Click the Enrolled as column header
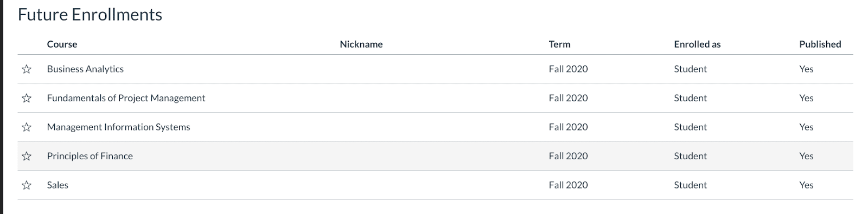868x214 pixels. tap(697, 44)
